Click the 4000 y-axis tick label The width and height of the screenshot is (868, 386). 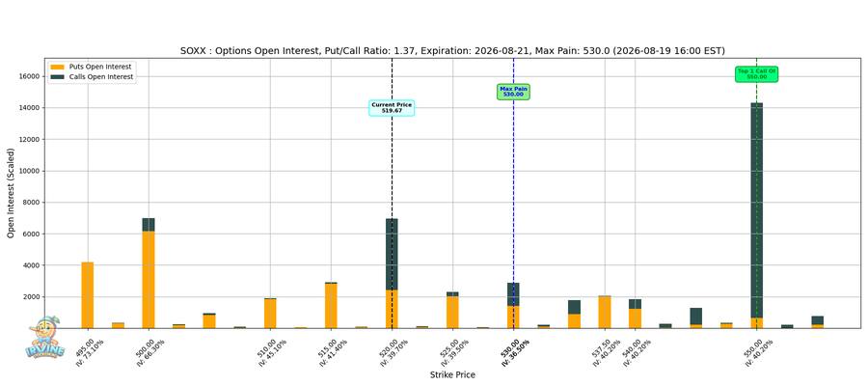[31, 265]
